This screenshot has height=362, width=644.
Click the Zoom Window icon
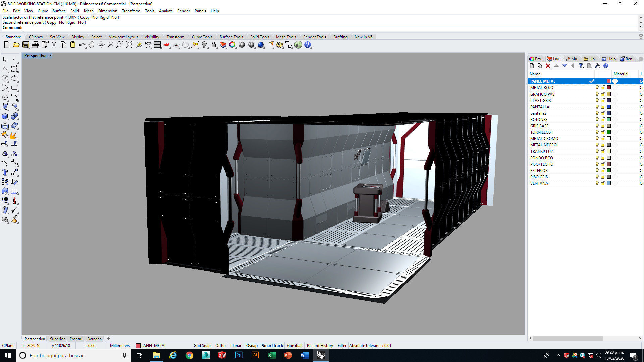click(119, 45)
